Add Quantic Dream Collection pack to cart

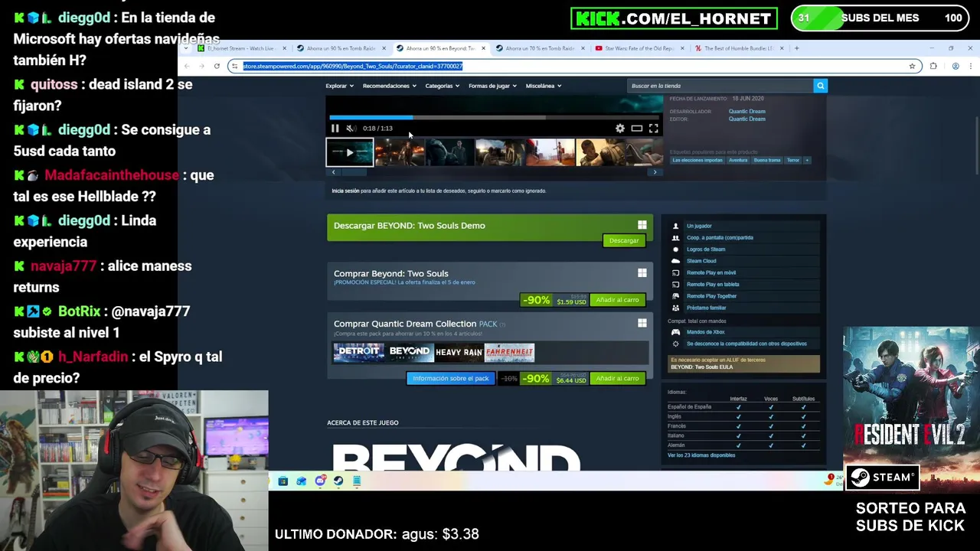click(617, 379)
